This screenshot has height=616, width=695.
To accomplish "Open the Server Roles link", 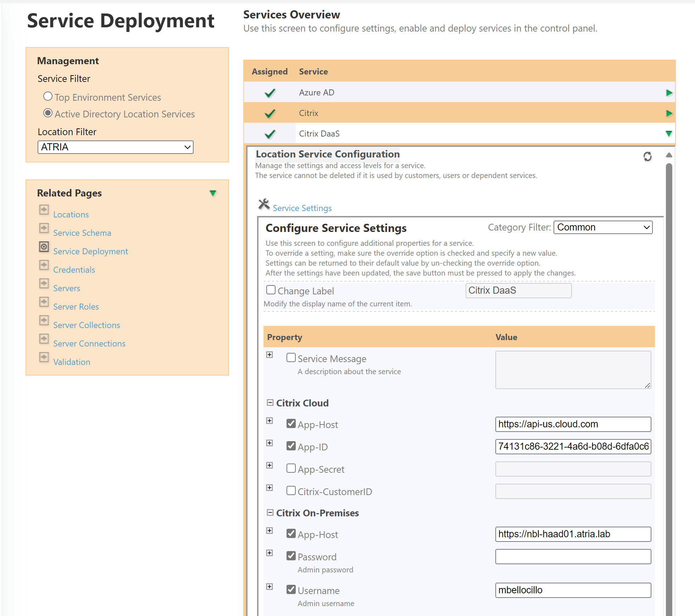I will 76,307.
